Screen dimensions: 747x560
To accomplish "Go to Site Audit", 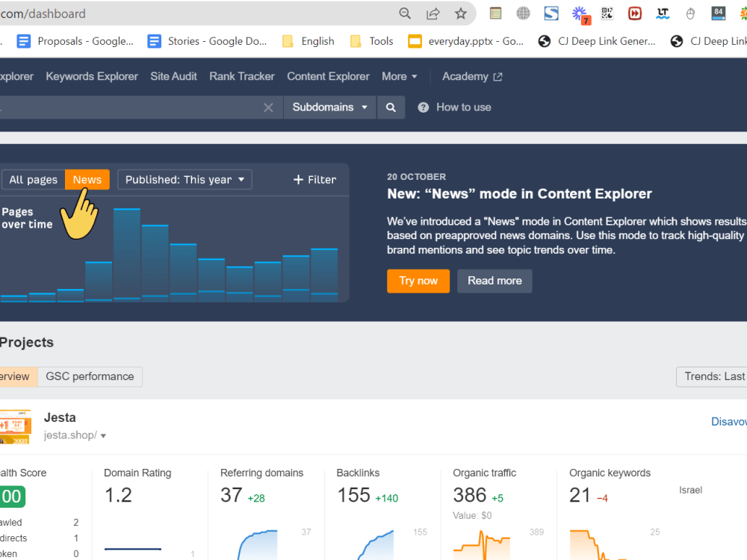I will pos(173,76).
